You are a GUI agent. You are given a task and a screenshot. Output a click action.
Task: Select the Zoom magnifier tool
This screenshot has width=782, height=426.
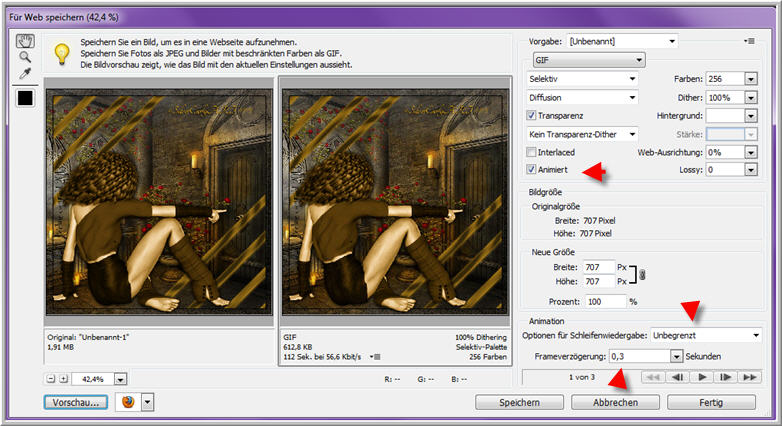(x=25, y=57)
